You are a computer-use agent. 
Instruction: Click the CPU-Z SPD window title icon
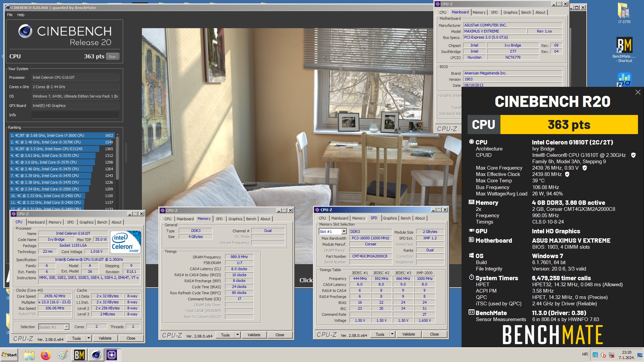tap(317, 210)
